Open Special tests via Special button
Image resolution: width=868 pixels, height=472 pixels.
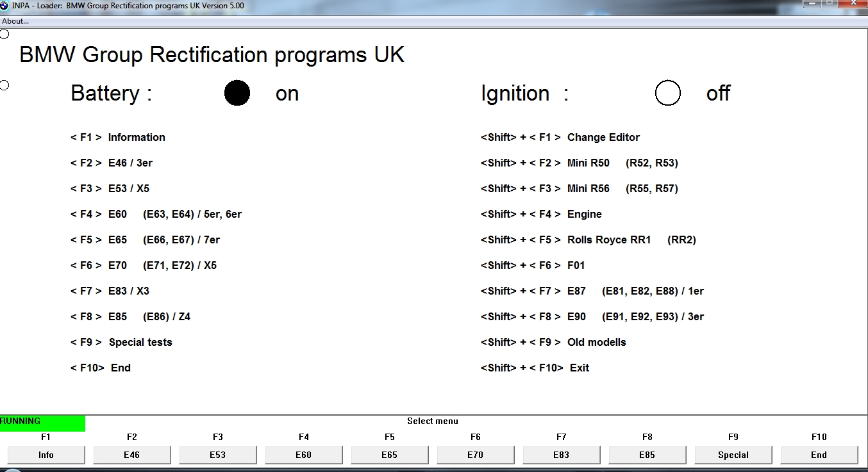point(733,455)
